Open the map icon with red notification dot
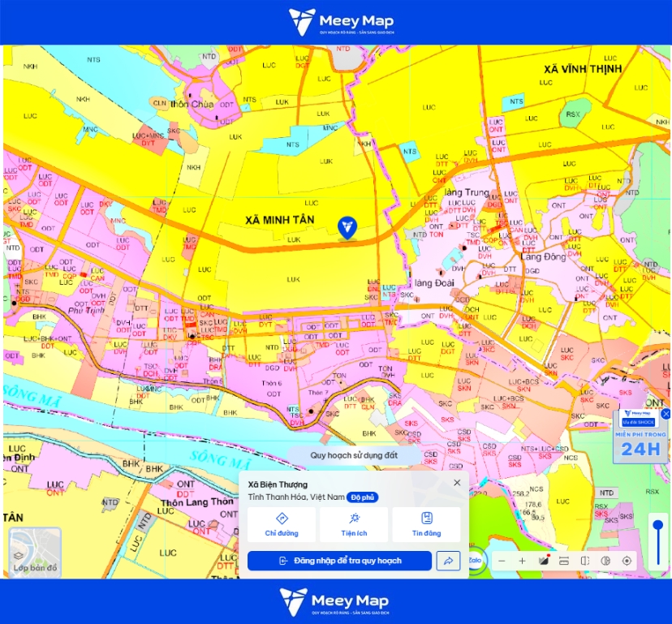Image resolution: width=672 pixels, height=624 pixels. pos(544,561)
